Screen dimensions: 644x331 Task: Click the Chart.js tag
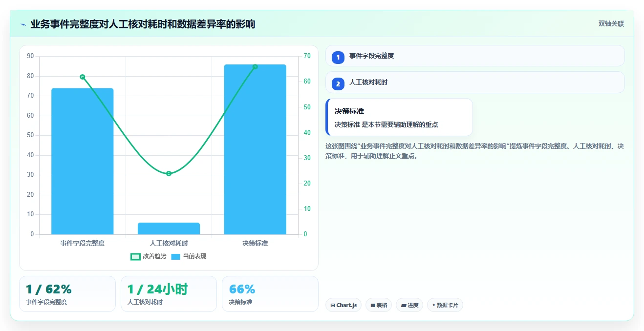click(x=343, y=305)
